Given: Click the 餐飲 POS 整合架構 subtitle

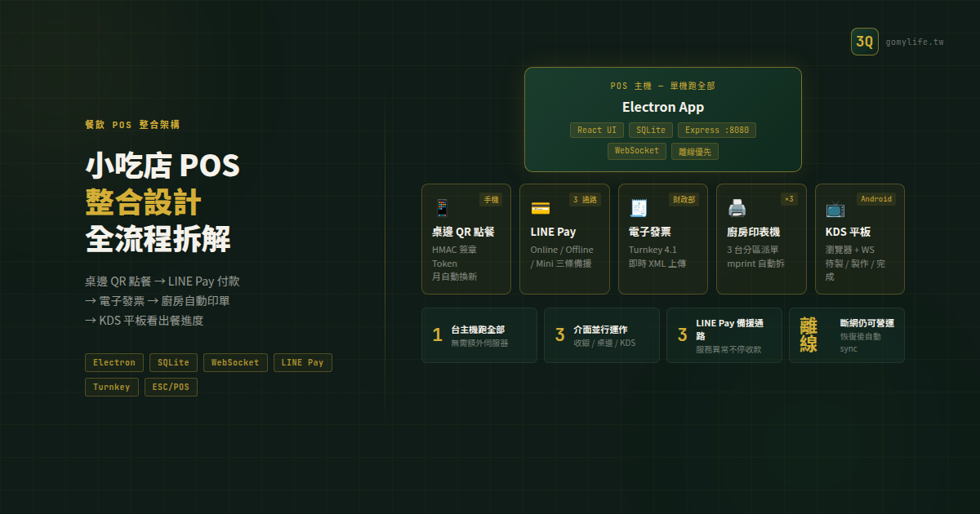Looking at the screenshot, I should click(x=132, y=125).
